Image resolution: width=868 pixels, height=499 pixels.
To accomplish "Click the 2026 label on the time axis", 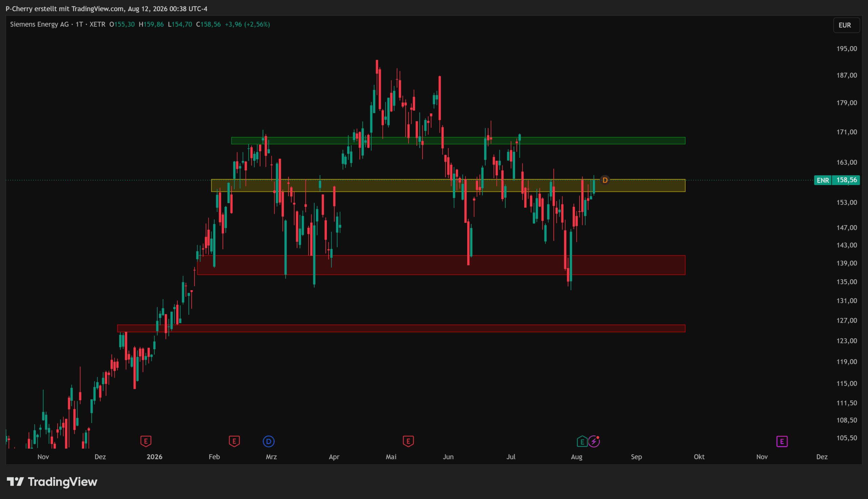I will pos(155,457).
